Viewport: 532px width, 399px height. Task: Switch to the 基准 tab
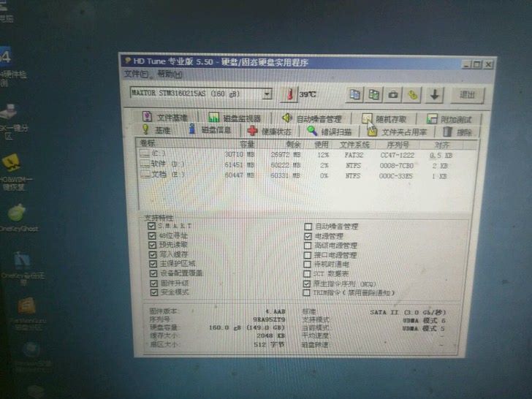point(156,130)
